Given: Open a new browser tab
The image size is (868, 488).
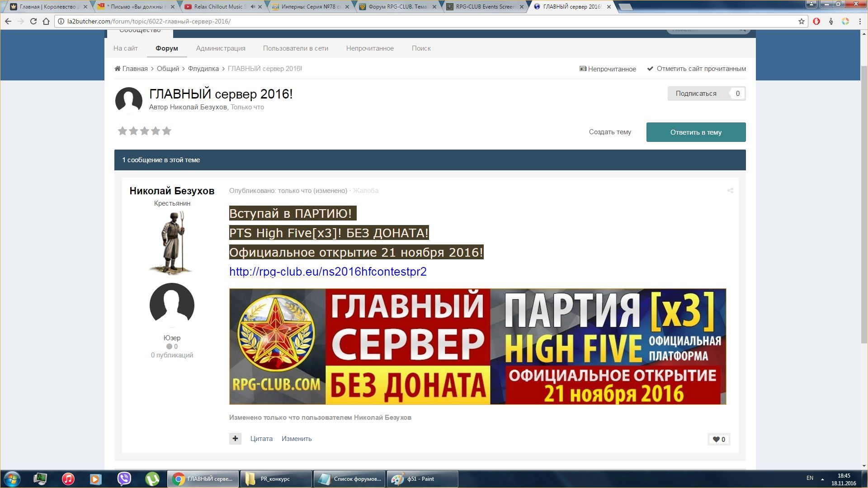Looking at the screenshot, I should [x=625, y=7].
